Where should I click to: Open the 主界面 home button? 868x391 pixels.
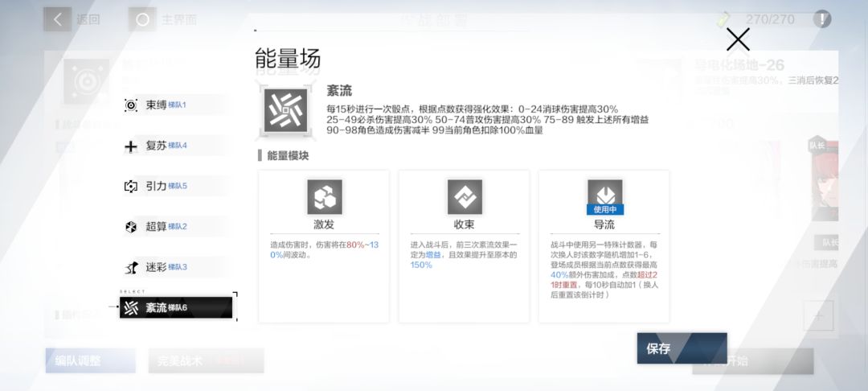(143, 20)
